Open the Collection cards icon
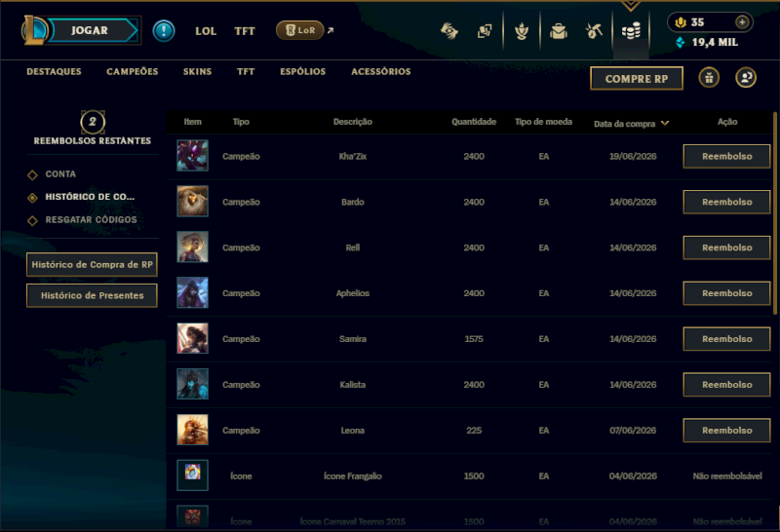The height and width of the screenshot is (532, 780). pos(485,31)
